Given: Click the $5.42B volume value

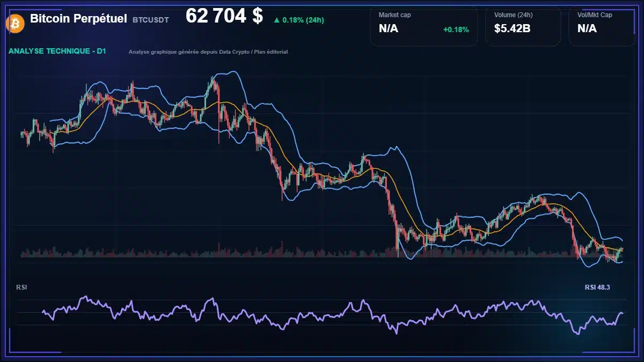Looking at the screenshot, I should coord(513,28).
